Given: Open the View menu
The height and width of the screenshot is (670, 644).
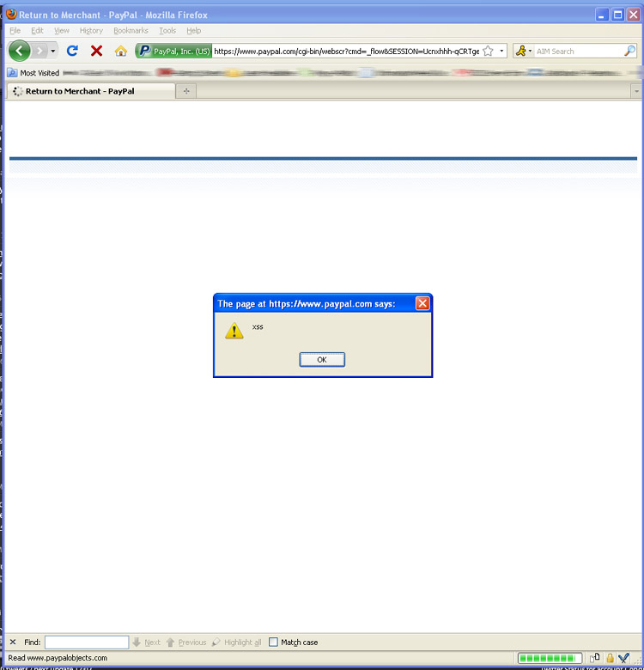Looking at the screenshot, I should point(62,30).
